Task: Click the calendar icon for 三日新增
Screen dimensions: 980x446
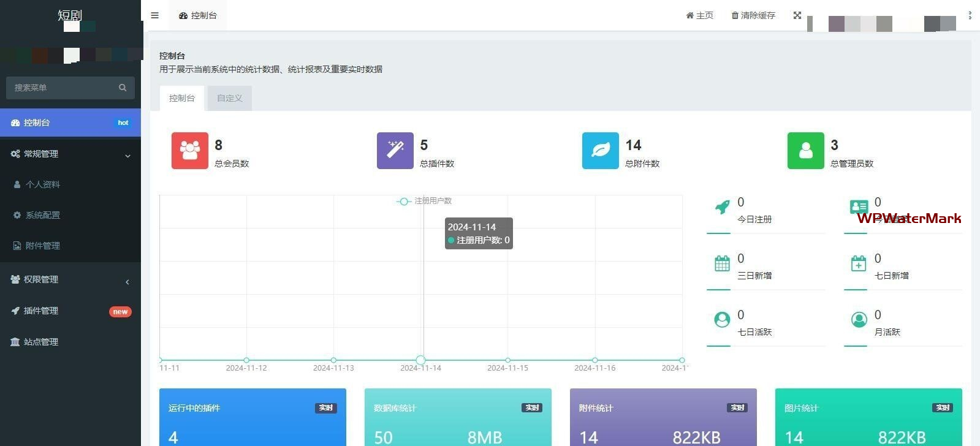Action: point(722,263)
